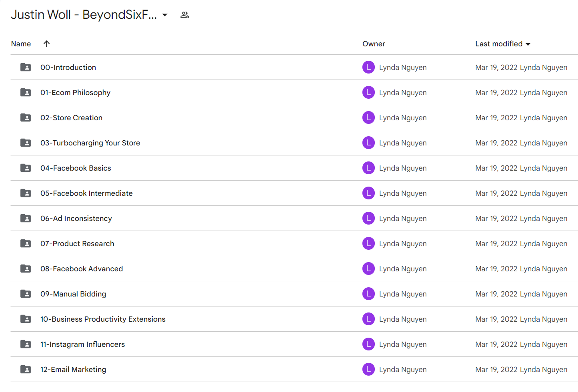The width and height of the screenshot is (578, 392).
Task: Select the 10-Business Productivity Extensions folder name
Action: tap(103, 319)
